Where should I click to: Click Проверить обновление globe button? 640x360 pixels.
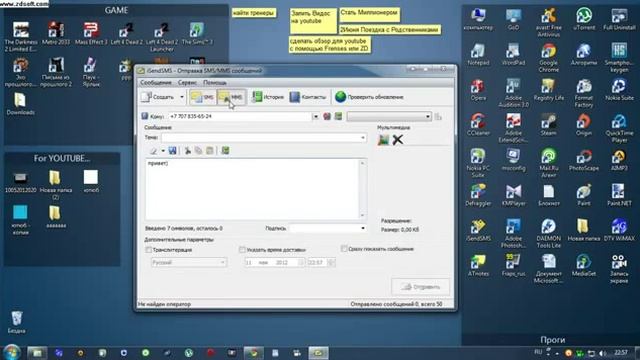point(369,97)
